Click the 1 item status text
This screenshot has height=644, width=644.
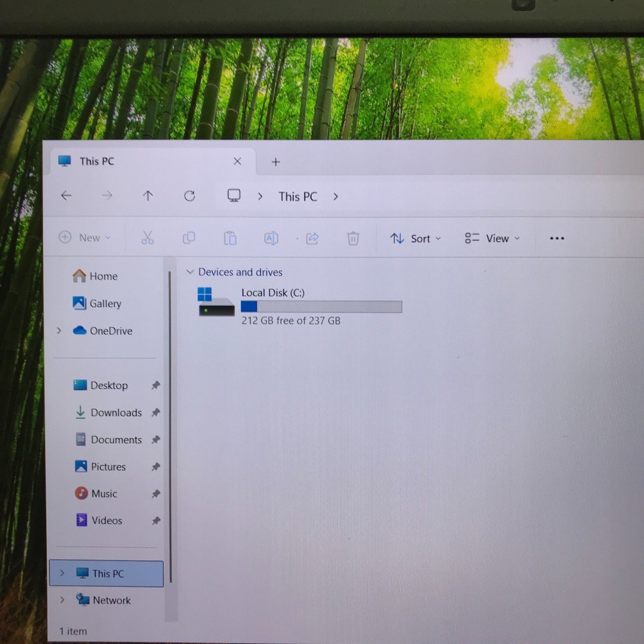point(73,631)
